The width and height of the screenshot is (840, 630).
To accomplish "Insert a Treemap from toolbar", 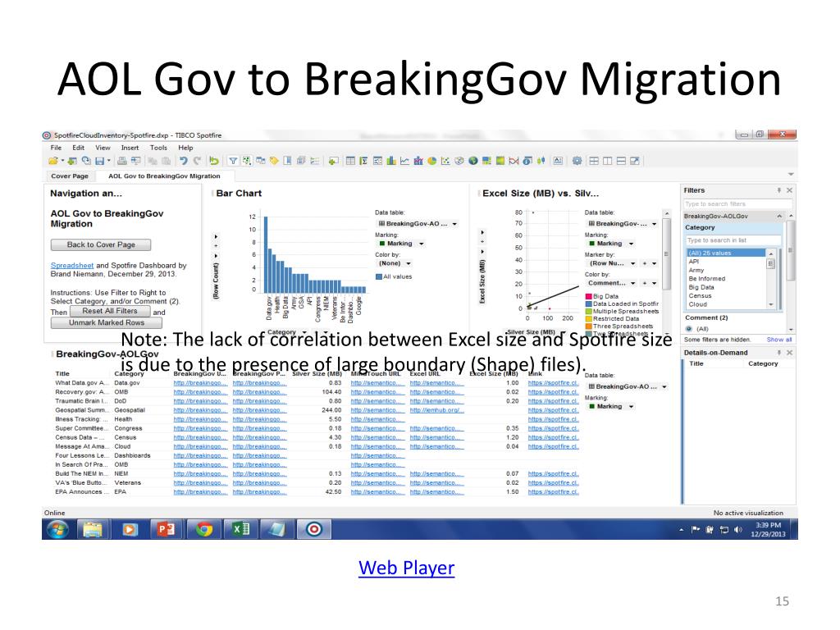I will tap(486, 161).
